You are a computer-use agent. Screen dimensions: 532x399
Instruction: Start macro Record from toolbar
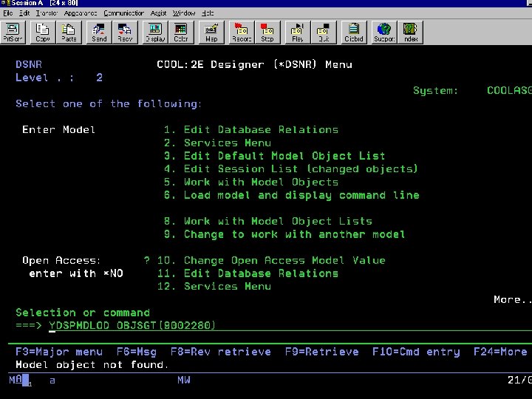click(242, 33)
